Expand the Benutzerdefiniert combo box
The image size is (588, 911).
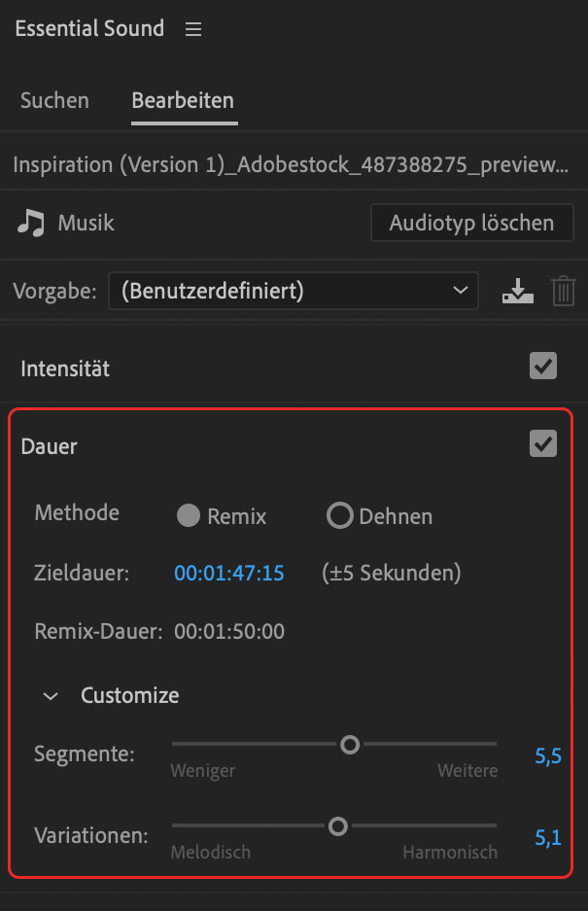[294, 290]
